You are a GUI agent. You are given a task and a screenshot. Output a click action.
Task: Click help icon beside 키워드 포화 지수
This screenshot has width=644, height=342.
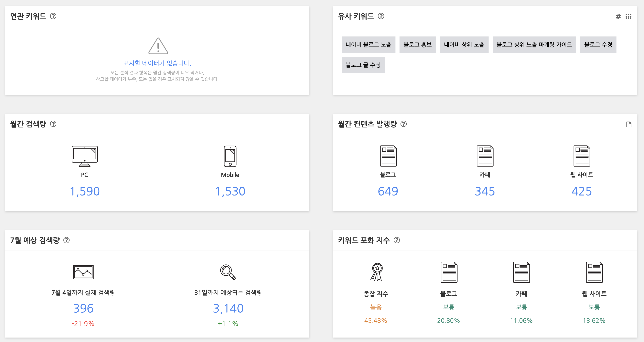point(396,240)
